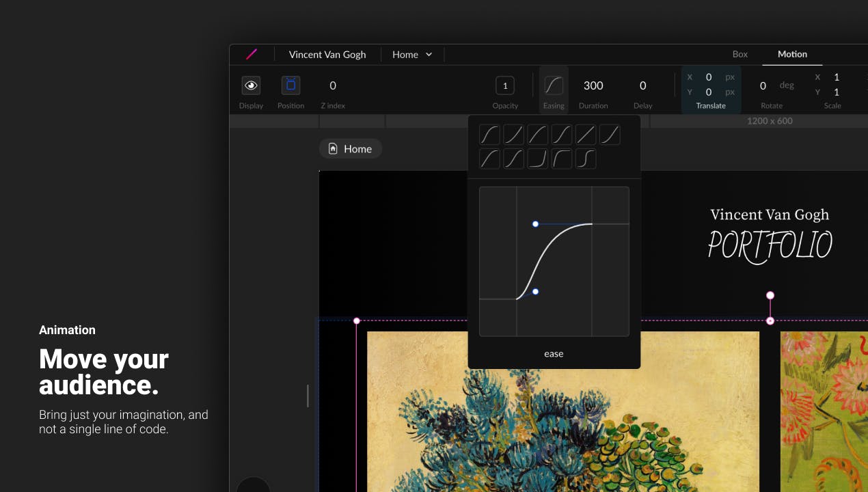Click the Scale X value

(x=837, y=77)
